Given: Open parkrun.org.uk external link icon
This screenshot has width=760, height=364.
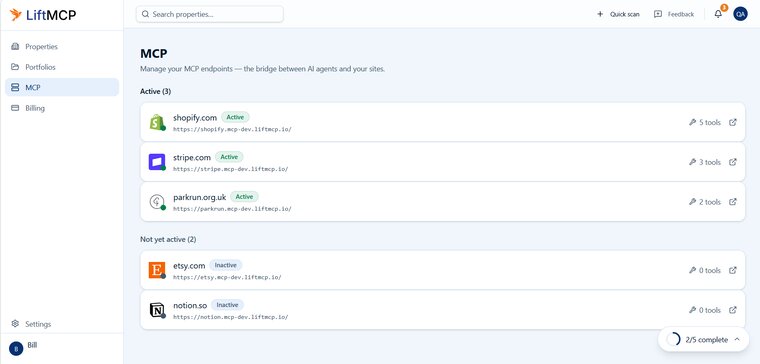Looking at the screenshot, I should tap(733, 202).
